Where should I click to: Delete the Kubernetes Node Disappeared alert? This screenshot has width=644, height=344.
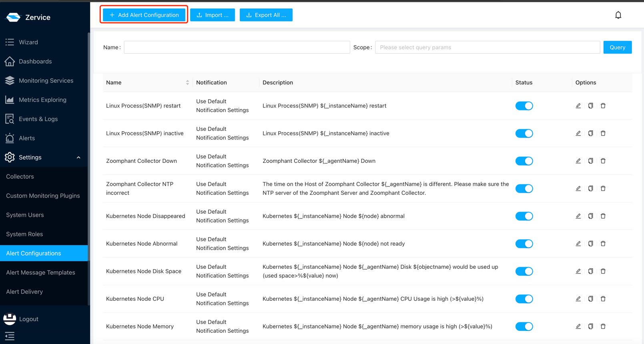tap(603, 216)
